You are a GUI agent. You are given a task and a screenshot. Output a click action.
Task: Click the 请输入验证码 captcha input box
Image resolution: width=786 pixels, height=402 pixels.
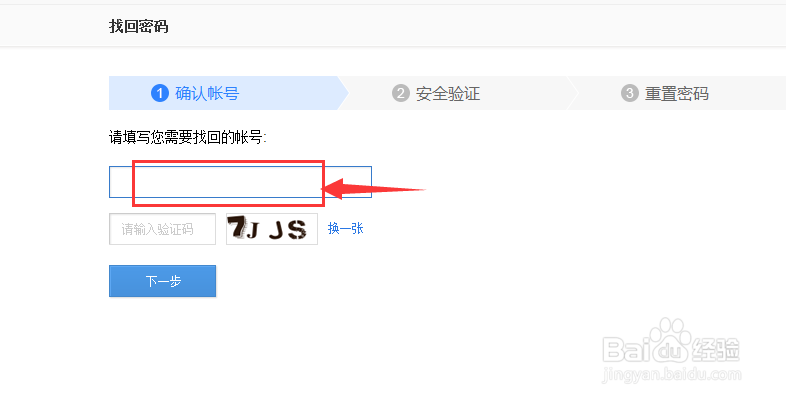coord(162,229)
